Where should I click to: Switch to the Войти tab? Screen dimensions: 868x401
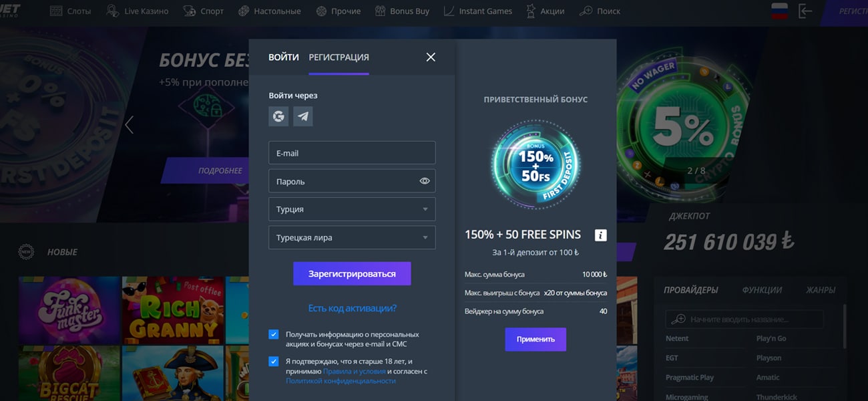(284, 57)
